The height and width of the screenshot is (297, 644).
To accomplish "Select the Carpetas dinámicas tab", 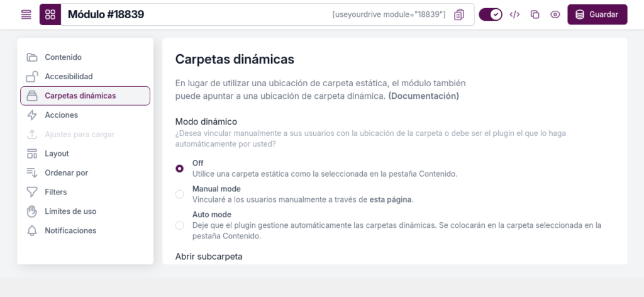I will click(x=85, y=96).
